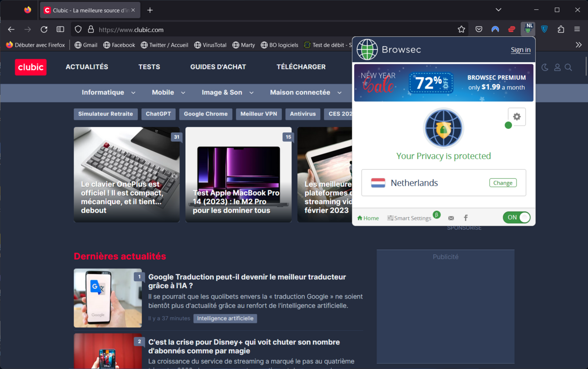Open a new browser tab
This screenshot has width=588, height=369.
pos(150,10)
